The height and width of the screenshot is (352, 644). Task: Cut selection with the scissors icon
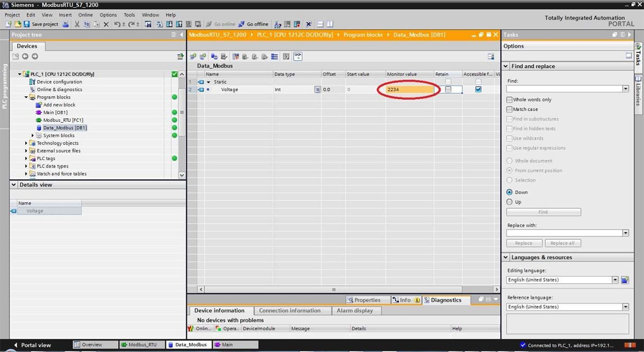point(76,24)
